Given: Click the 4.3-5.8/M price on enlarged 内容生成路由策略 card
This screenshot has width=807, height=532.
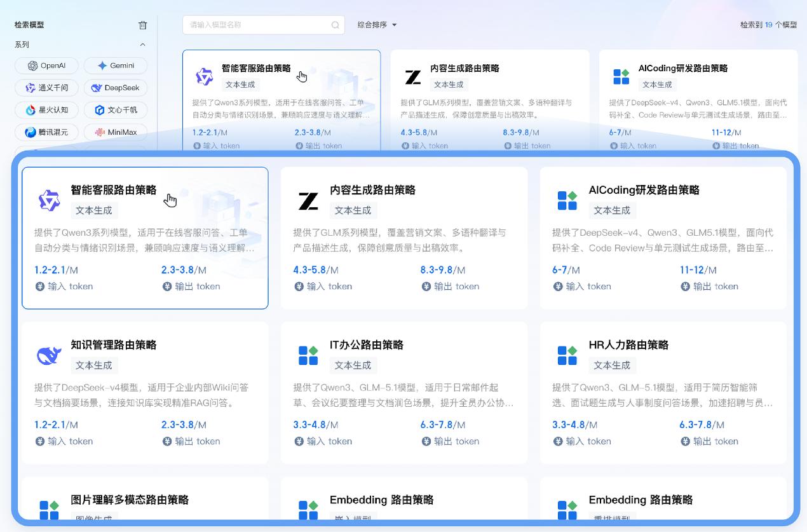Looking at the screenshot, I should click(x=315, y=270).
